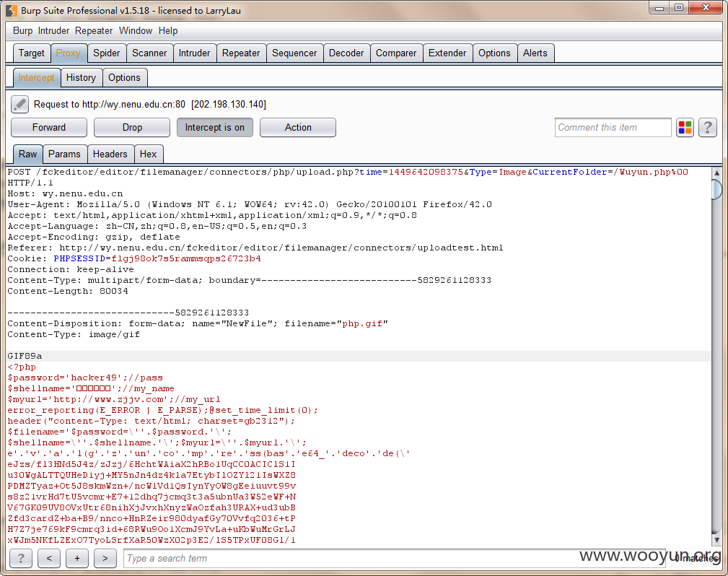Click the help question mark near comment field

[708, 127]
